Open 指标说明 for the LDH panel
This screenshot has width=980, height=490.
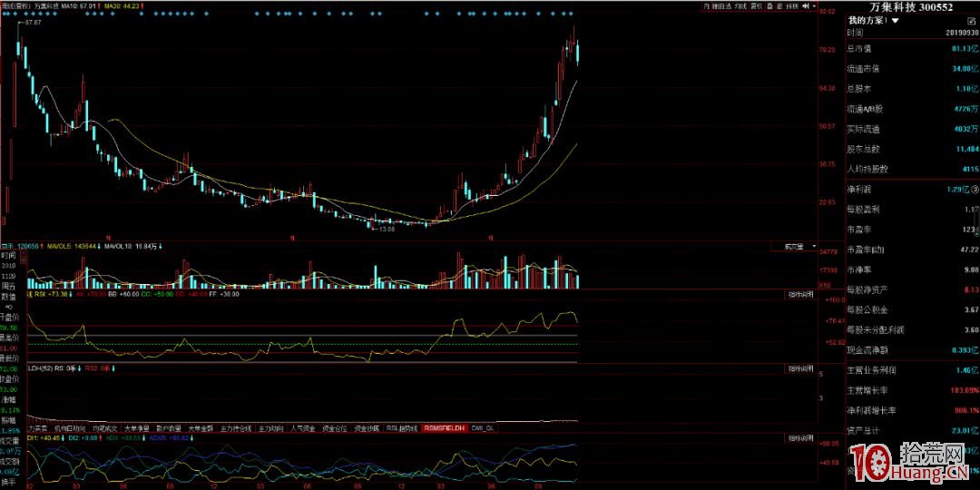pyautogui.click(x=800, y=368)
